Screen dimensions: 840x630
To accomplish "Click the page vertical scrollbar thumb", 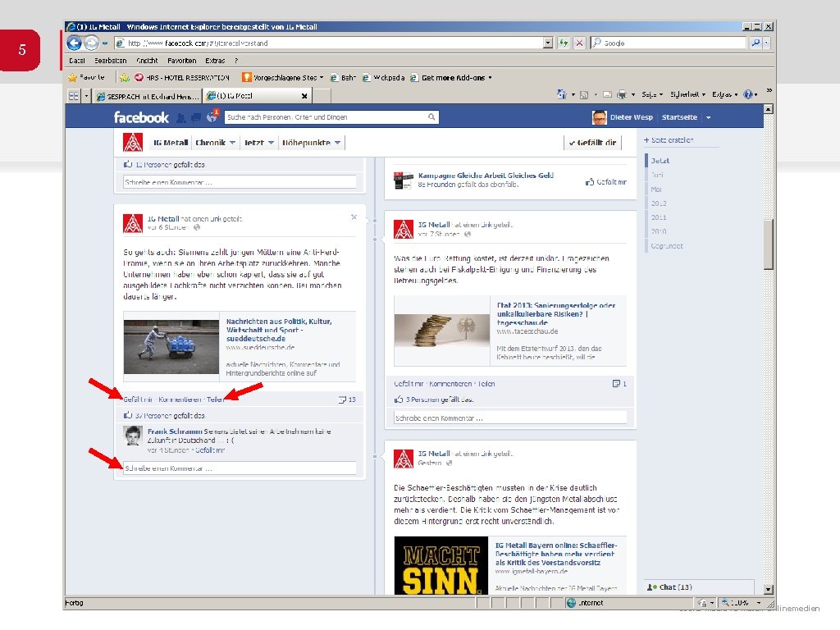I will 768,244.
